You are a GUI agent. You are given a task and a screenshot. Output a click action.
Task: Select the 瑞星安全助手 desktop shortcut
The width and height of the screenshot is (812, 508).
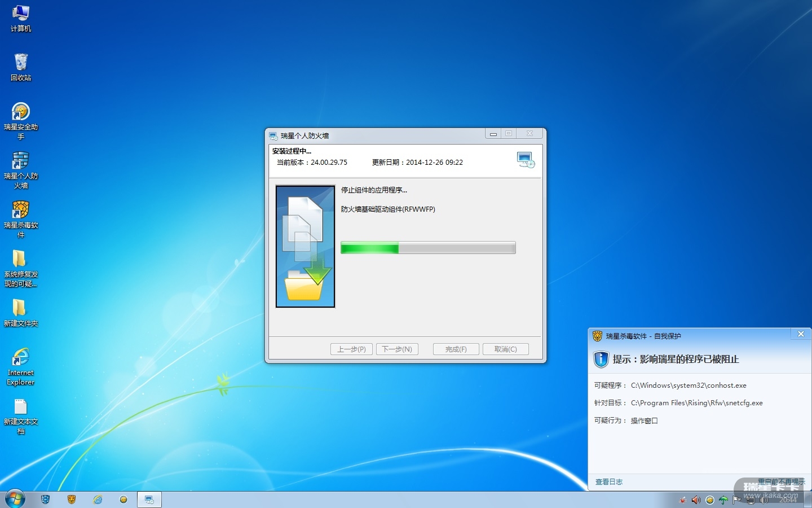pos(21,121)
